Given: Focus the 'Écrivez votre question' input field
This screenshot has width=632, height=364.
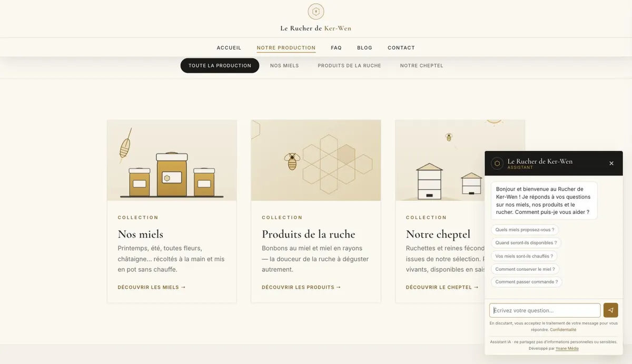Looking at the screenshot, I should tap(545, 310).
